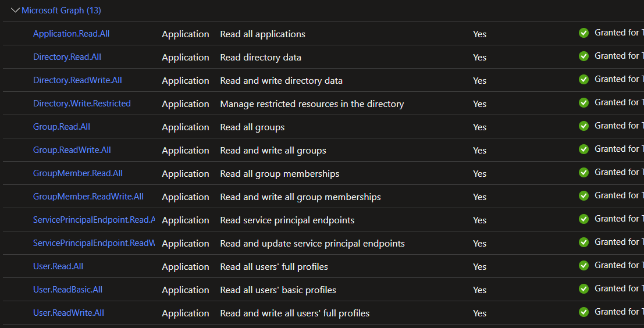
Task: Click 'Application' type in Directory.Write.Restricted row
Action: pos(185,104)
